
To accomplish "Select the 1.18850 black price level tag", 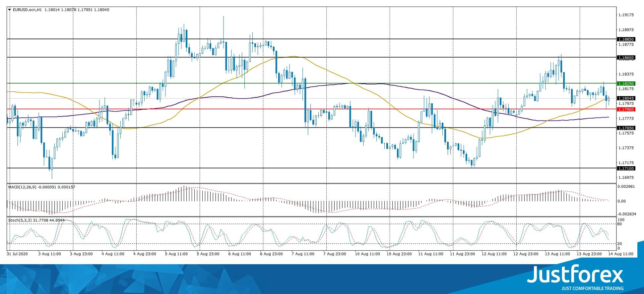I will [626, 39].
